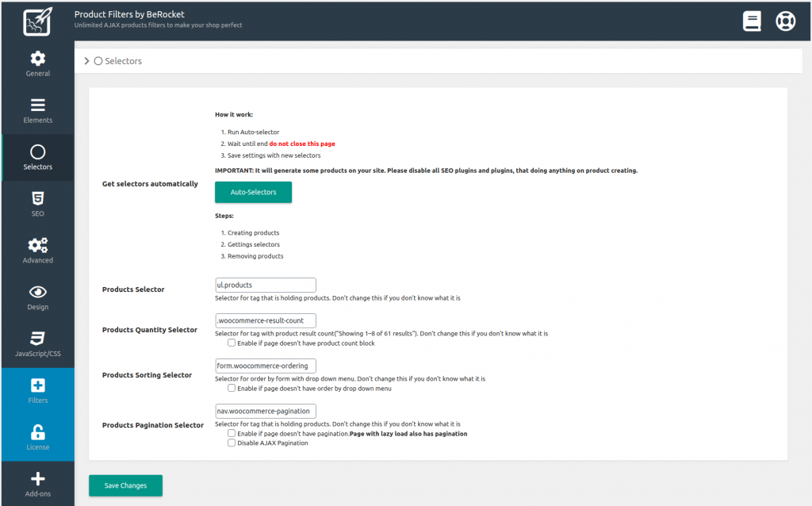This screenshot has height=506, width=812.
Task: Click the Products Selector input field
Action: [x=266, y=285]
